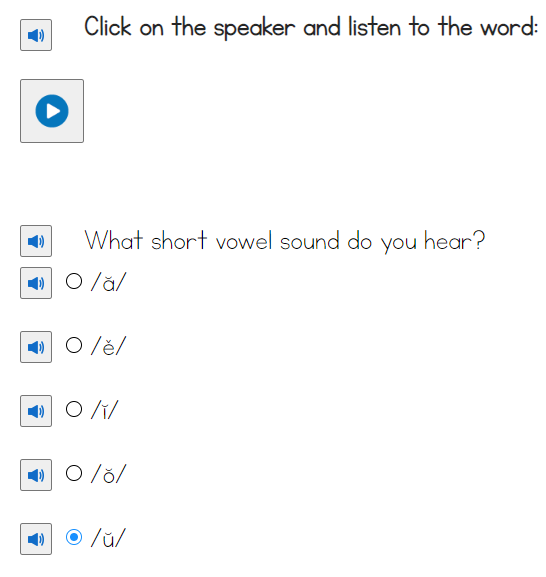Click the /ĭ/ answer label text
This screenshot has width=546, height=577.
[x=105, y=410]
